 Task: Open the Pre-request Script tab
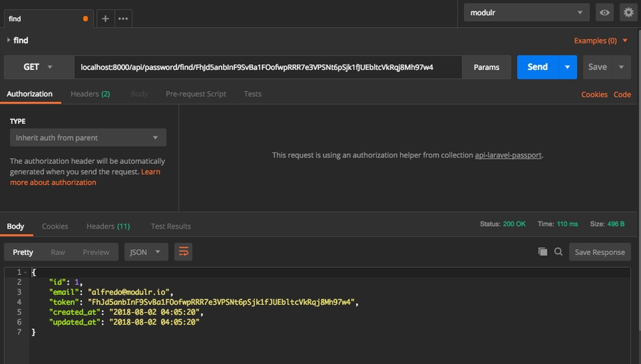196,94
